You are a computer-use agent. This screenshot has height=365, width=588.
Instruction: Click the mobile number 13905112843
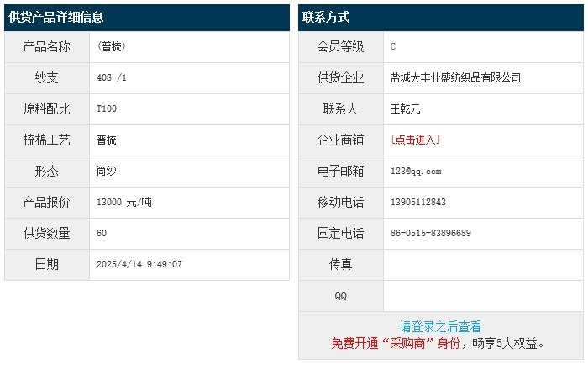click(x=418, y=202)
